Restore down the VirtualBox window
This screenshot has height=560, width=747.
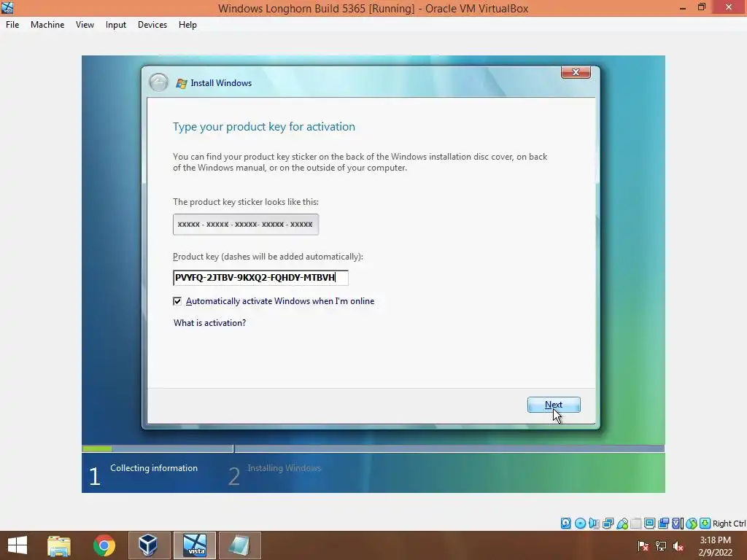tap(702, 7)
